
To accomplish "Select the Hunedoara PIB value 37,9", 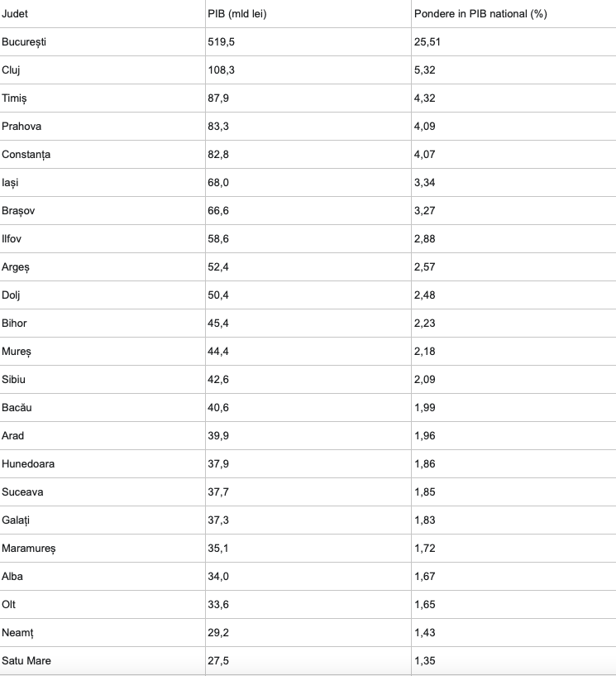I will tap(218, 464).
